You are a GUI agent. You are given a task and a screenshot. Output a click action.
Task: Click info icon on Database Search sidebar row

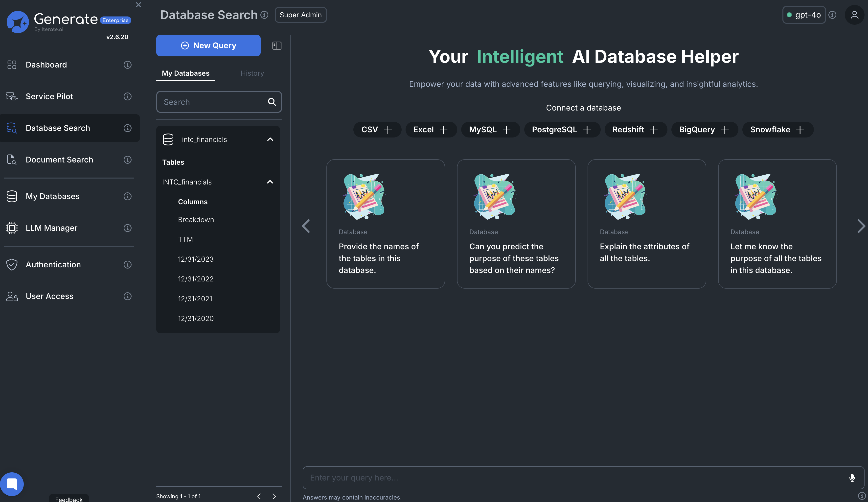click(x=127, y=128)
